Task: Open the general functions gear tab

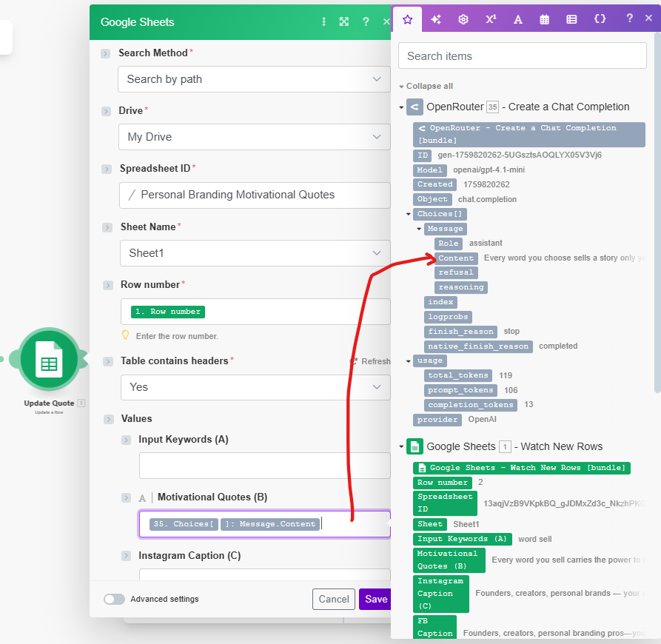Action: pos(463,19)
